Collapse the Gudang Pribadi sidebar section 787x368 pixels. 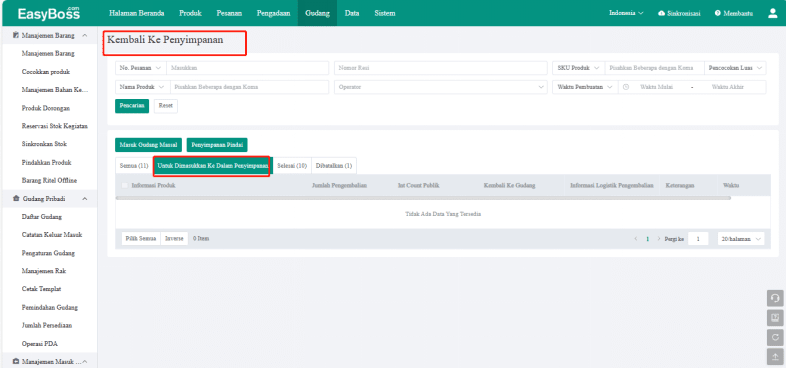[84, 199]
